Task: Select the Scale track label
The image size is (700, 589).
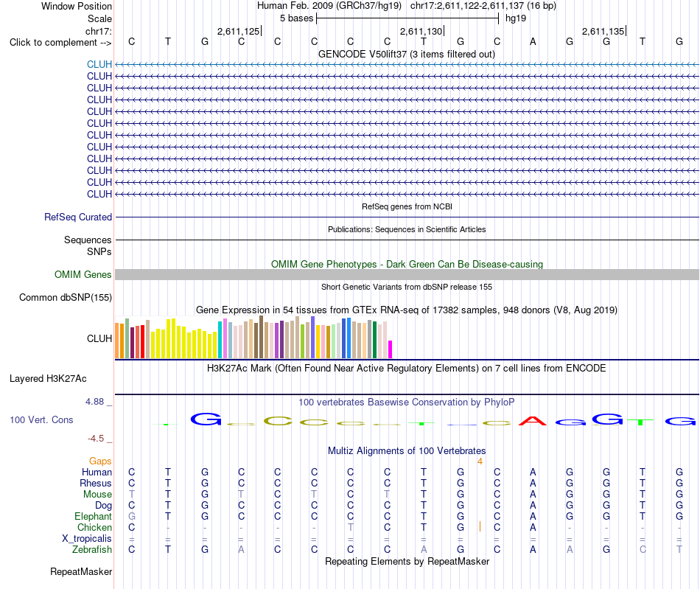Action: [x=99, y=18]
